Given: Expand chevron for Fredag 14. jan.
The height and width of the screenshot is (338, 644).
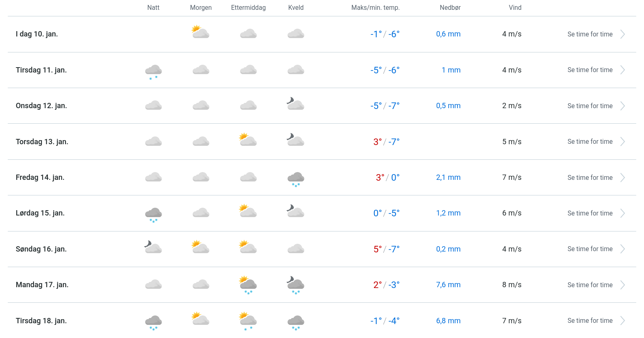Looking at the screenshot, I should [x=622, y=178].
